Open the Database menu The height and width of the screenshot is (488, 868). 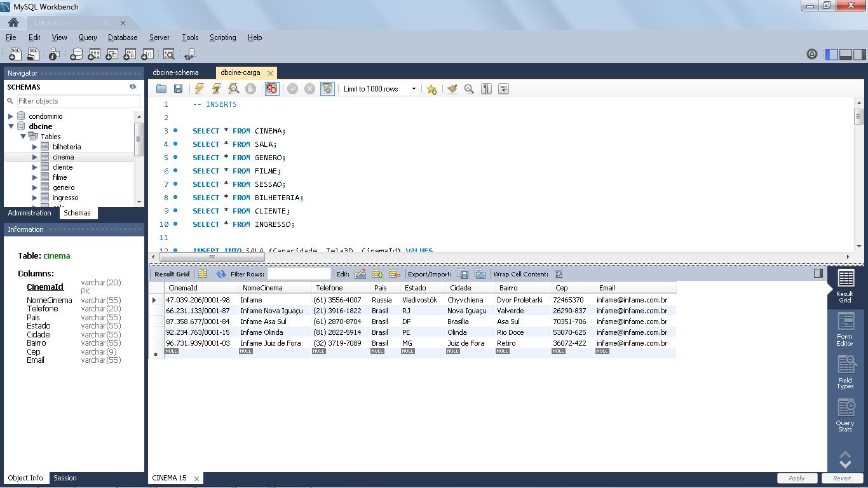click(x=123, y=37)
